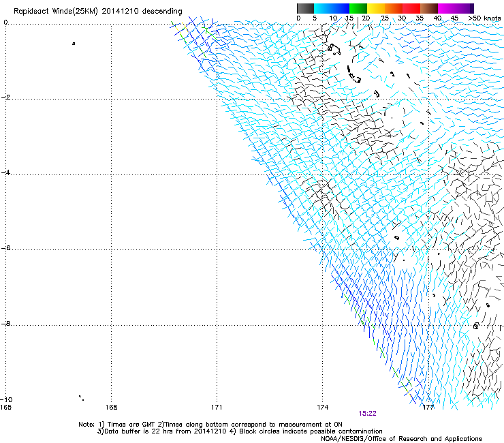
Task: Click the orange 25-30 knots legend swatch
Action: click(x=394, y=8)
